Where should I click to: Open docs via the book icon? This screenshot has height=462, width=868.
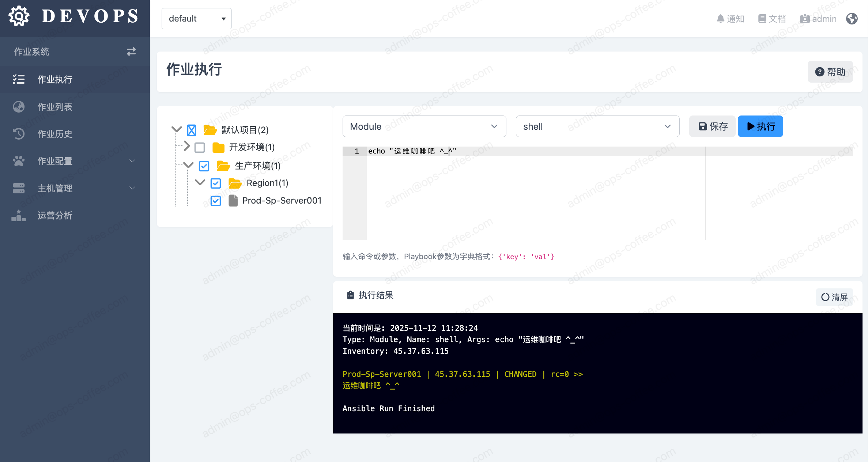point(762,19)
